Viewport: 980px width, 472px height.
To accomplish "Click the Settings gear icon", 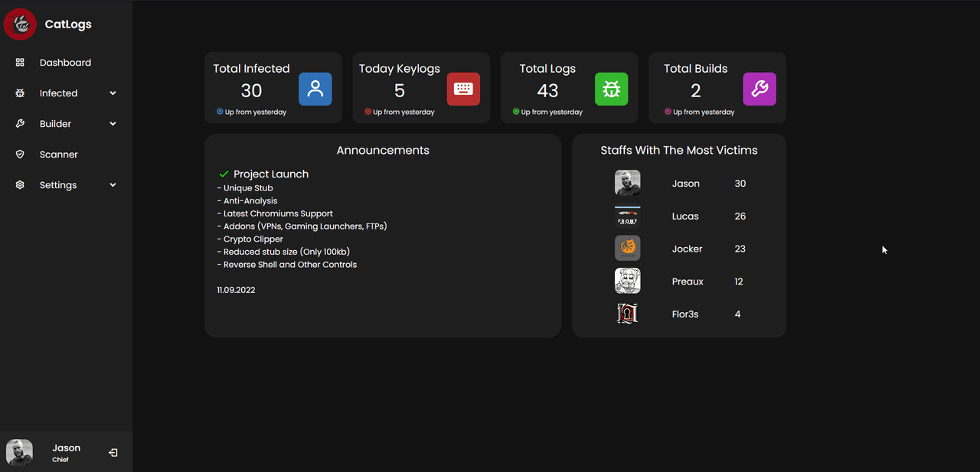I will click(x=20, y=185).
